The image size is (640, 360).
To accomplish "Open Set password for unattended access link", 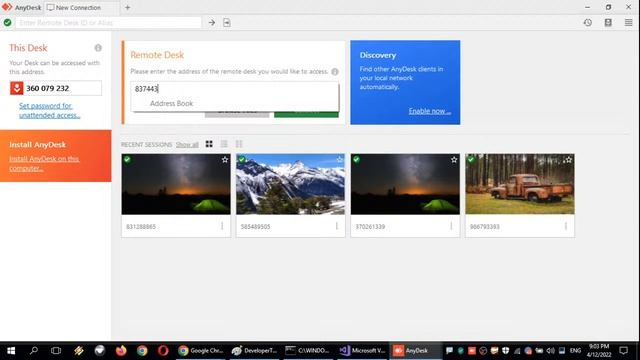I will pos(49,111).
